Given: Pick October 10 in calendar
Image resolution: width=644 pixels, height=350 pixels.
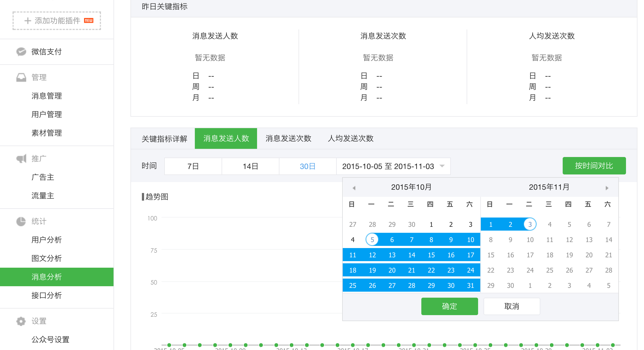Looking at the screenshot, I should (x=470, y=240).
